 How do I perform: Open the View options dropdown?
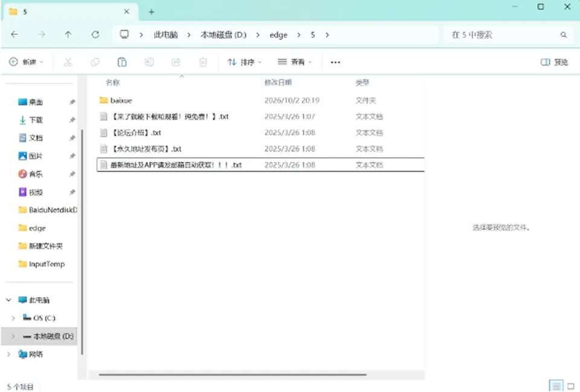pyautogui.click(x=295, y=62)
